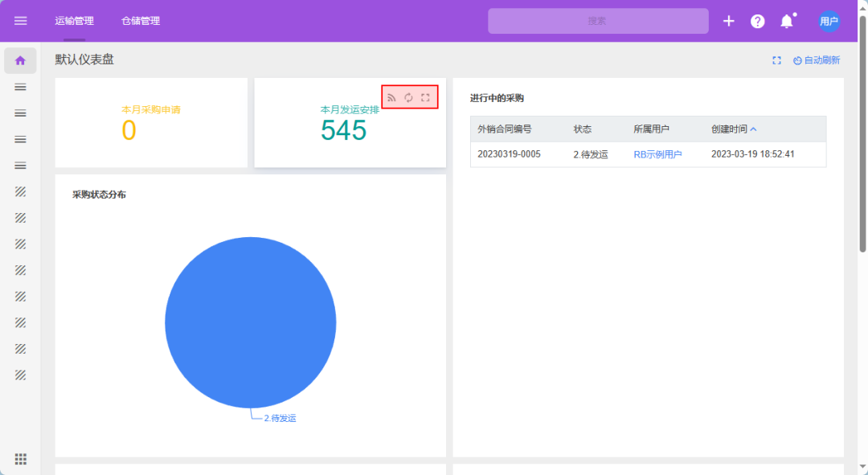Click the home icon in sidebar
This screenshot has width=868, height=475.
click(x=21, y=60)
